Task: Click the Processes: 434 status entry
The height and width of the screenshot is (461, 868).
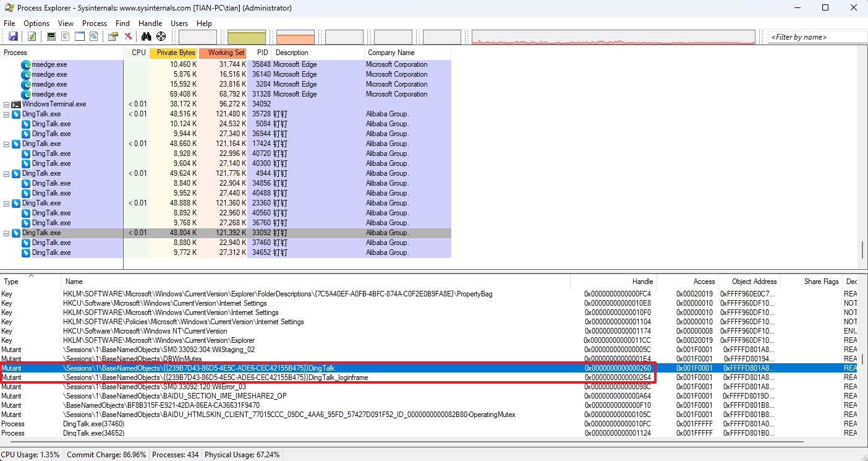Action: (176, 454)
